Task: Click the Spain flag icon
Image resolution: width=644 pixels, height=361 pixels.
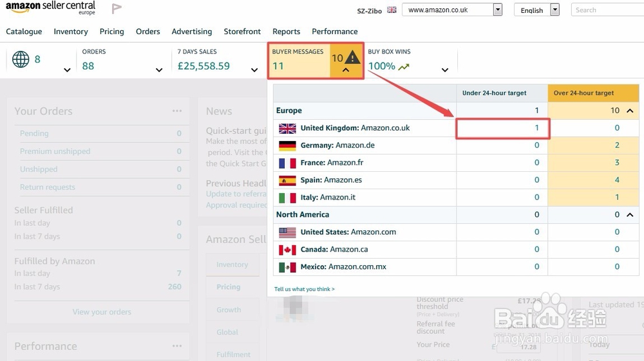Action: click(x=287, y=180)
